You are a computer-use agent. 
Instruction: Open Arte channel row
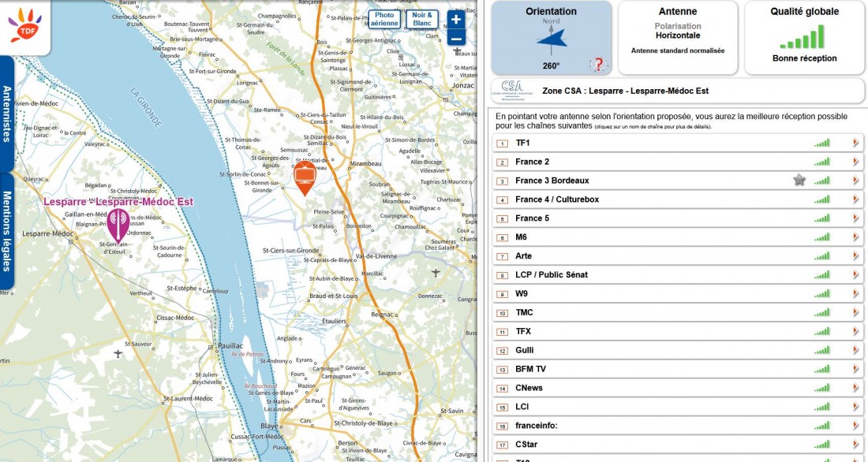pos(678,255)
